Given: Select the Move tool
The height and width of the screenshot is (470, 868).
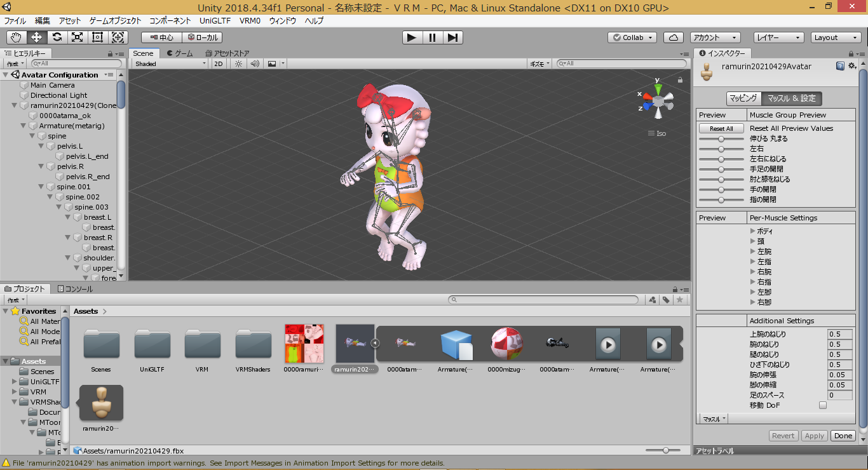Looking at the screenshot, I should 37,37.
